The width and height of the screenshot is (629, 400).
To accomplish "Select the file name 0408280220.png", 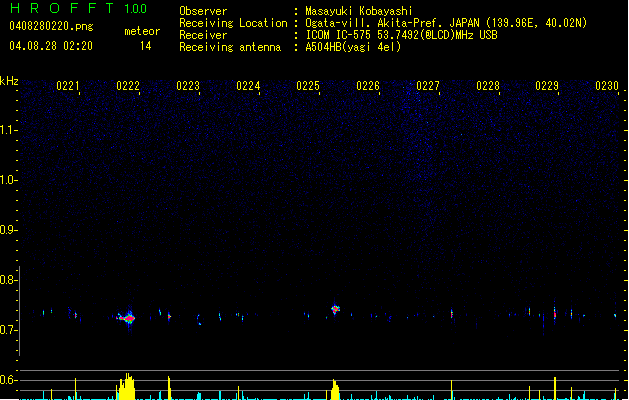I will click(51, 26).
